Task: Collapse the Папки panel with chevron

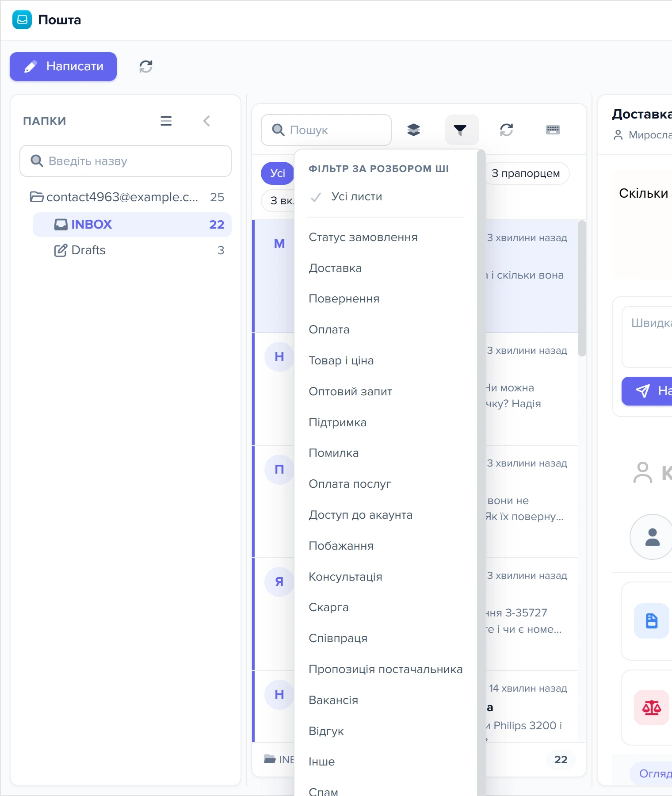Action: (x=206, y=121)
